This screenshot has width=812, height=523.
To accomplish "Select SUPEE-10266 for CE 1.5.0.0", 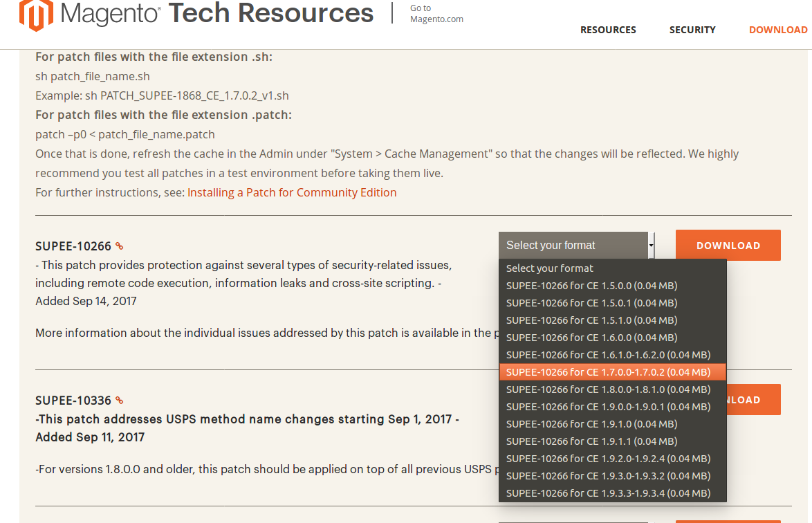I will tap(591, 285).
